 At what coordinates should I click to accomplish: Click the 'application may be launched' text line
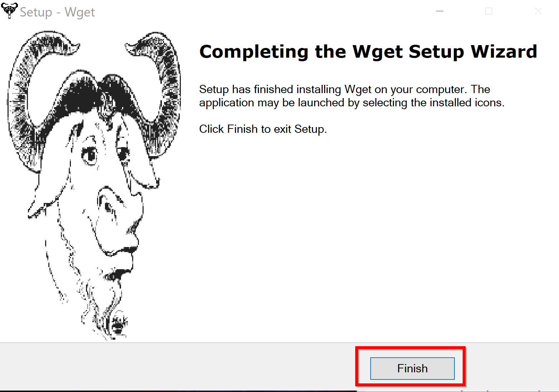(352, 103)
